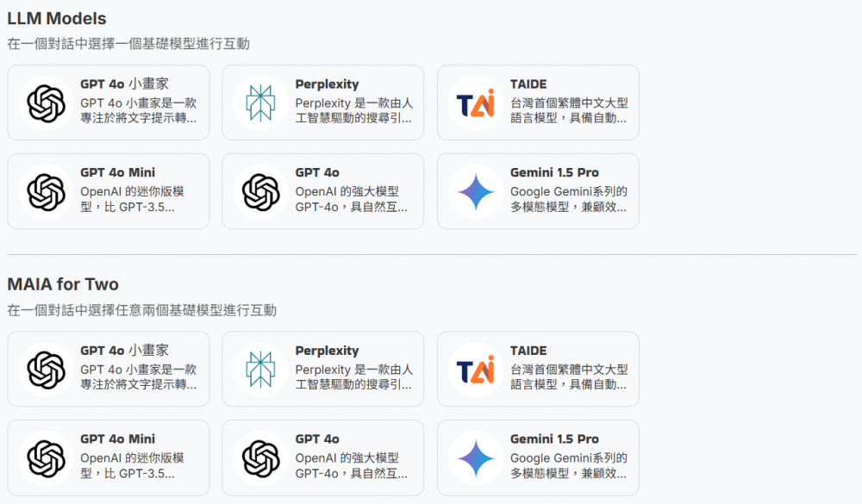The height and width of the screenshot is (504, 862).
Task: Click TAIDE logo in LLM Models section
Action: (476, 103)
